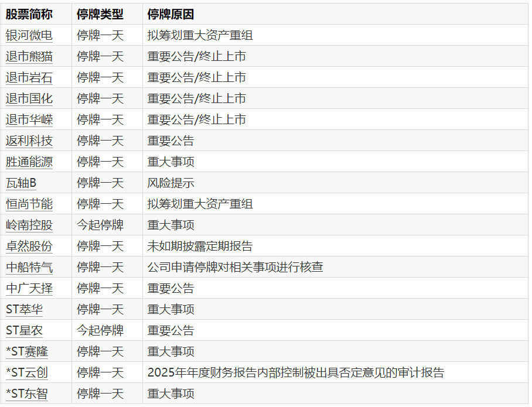Open the 中广天择 stock link

(x=29, y=288)
